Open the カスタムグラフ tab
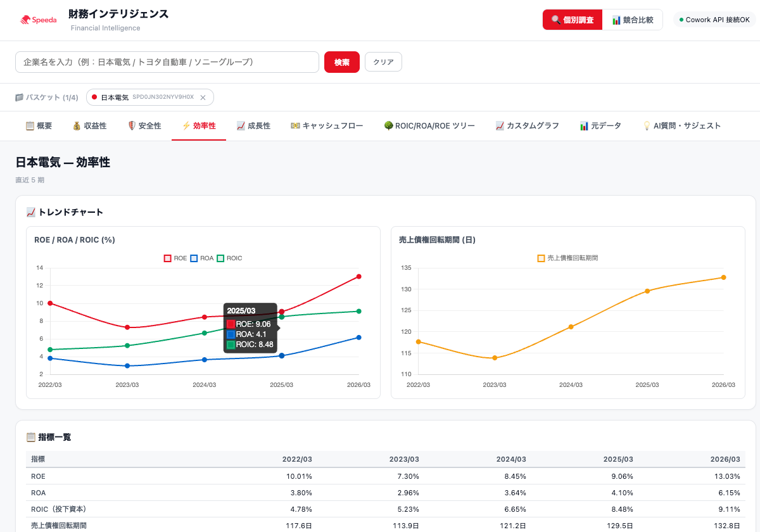 click(527, 126)
